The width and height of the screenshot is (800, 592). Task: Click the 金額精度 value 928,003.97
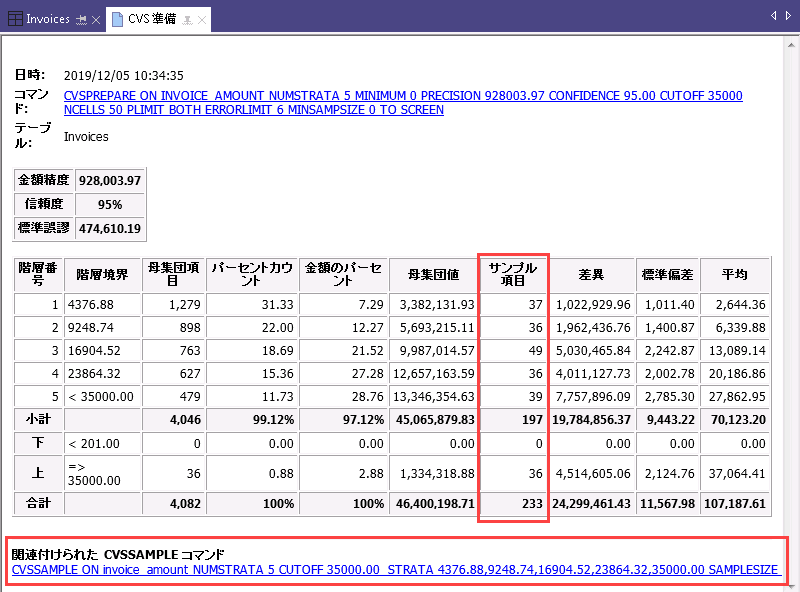110,181
